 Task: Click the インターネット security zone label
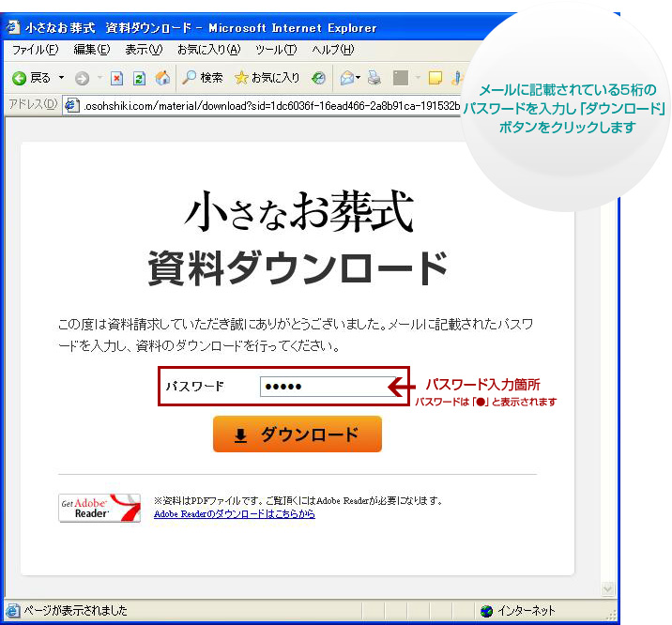point(527,611)
